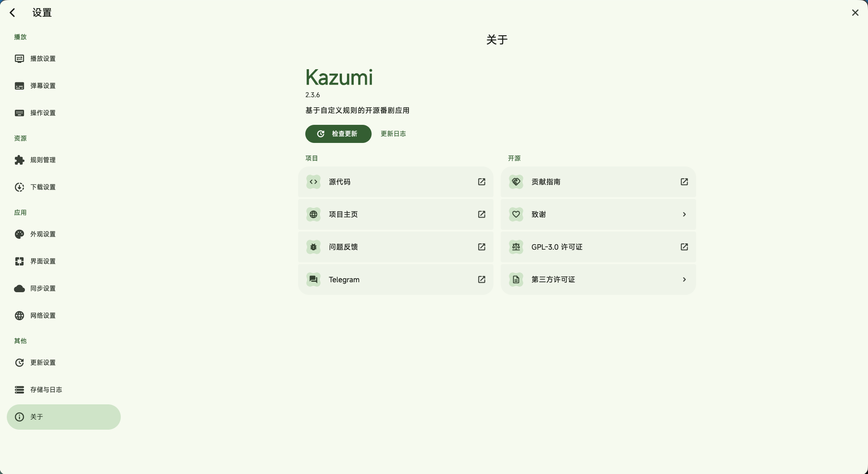Open the GPL-3.0 许可证 row
The height and width of the screenshot is (474, 868).
(598, 247)
